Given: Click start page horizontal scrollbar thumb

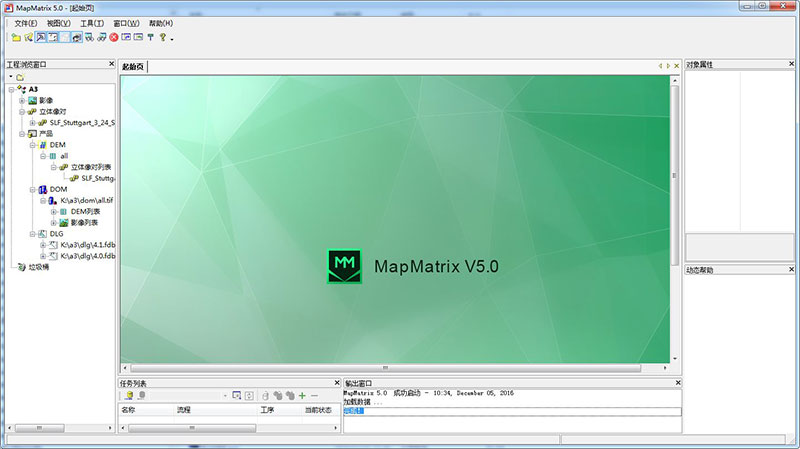Looking at the screenshot, I should pyautogui.click(x=386, y=368).
